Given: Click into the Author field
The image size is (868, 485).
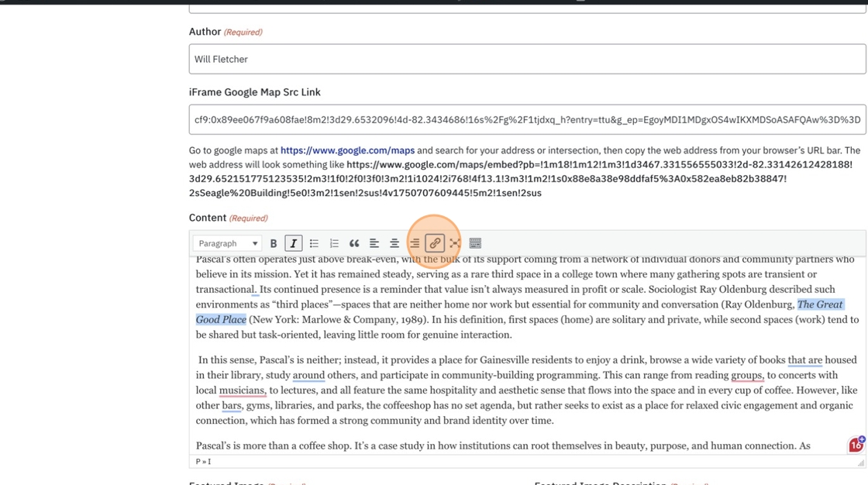Looking at the screenshot, I should coord(527,59).
